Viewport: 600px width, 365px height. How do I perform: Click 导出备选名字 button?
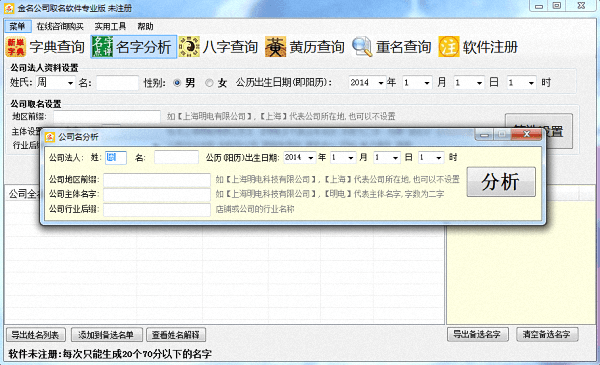478,334
